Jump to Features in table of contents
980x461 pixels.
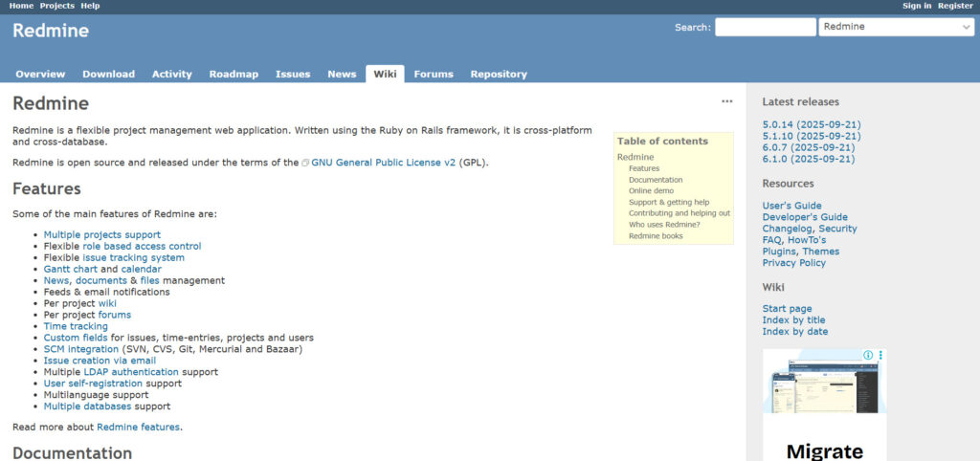(644, 168)
